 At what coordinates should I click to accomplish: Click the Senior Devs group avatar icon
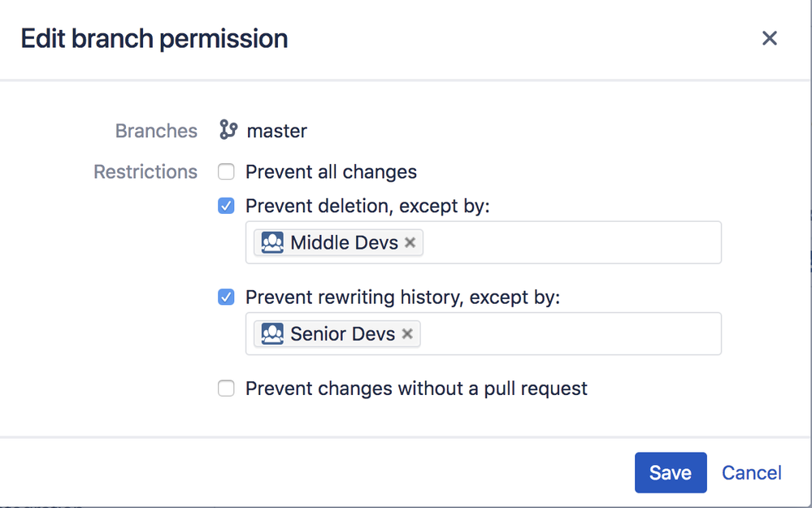pyautogui.click(x=272, y=334)
